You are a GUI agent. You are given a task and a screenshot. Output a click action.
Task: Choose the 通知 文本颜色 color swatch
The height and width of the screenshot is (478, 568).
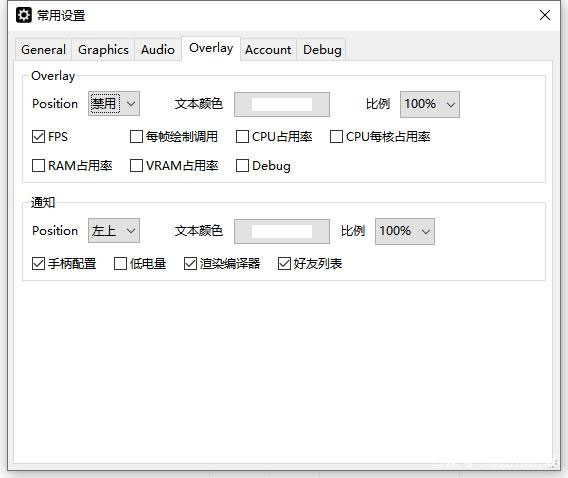coord(282,231)
